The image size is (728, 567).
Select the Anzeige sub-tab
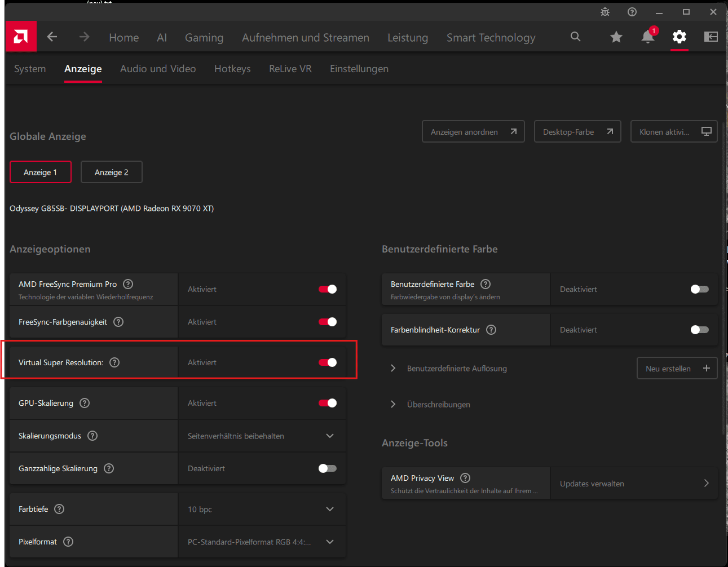83,69
